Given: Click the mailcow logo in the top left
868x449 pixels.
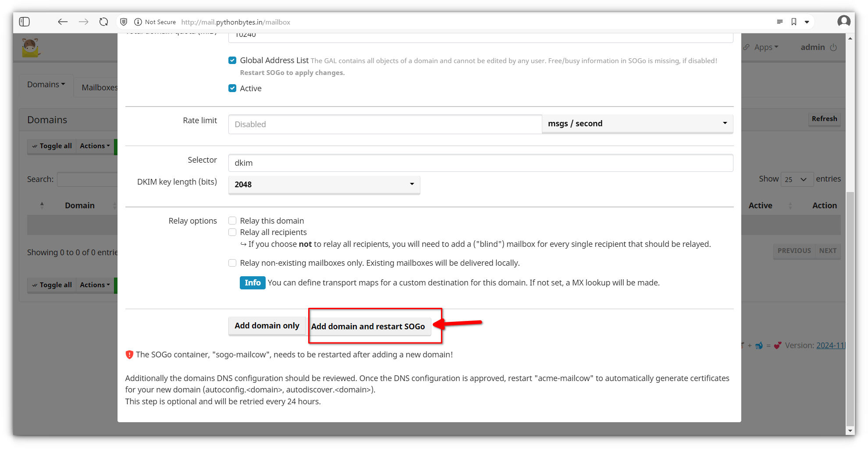Looking at the screenshot, I should 31,46.
